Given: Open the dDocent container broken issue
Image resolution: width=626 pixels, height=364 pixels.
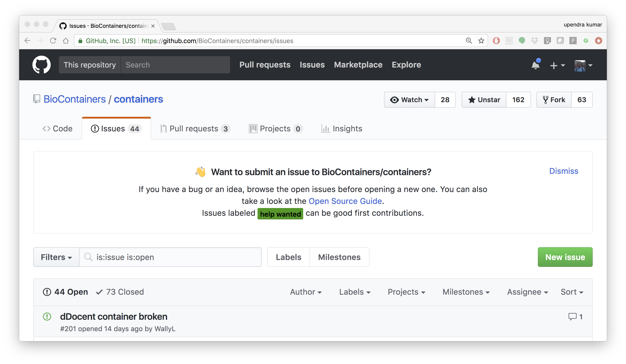Looking at the screenshot, I should click(113, 316).
